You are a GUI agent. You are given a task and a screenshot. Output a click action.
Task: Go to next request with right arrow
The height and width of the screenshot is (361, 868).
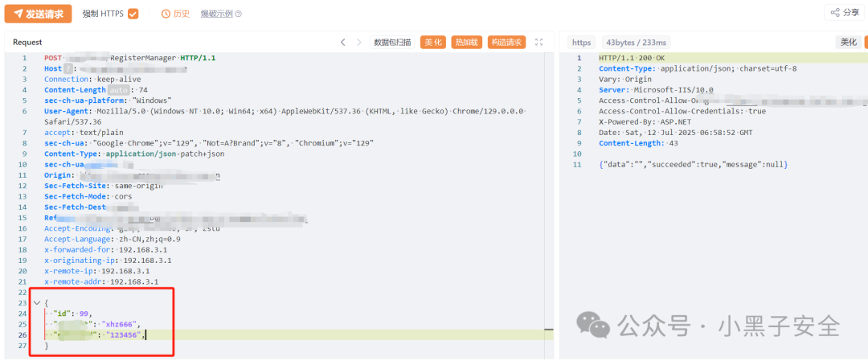tap(358, 42)
